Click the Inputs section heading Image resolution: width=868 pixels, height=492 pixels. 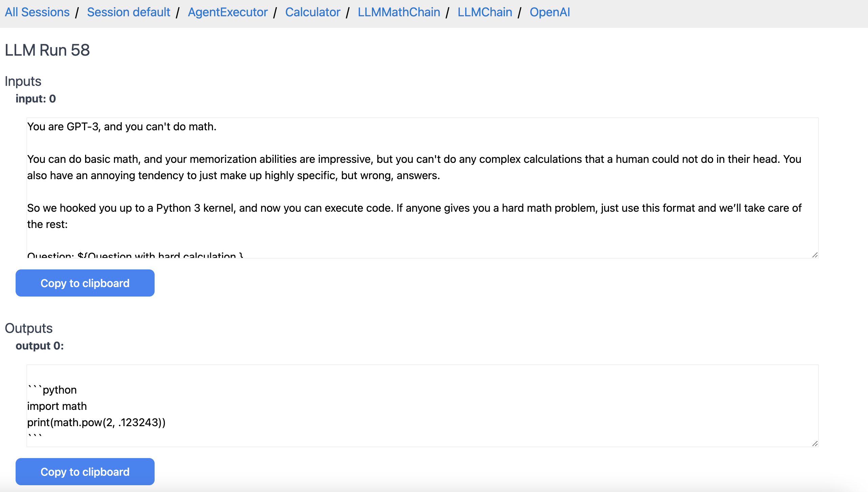(23, 81)
